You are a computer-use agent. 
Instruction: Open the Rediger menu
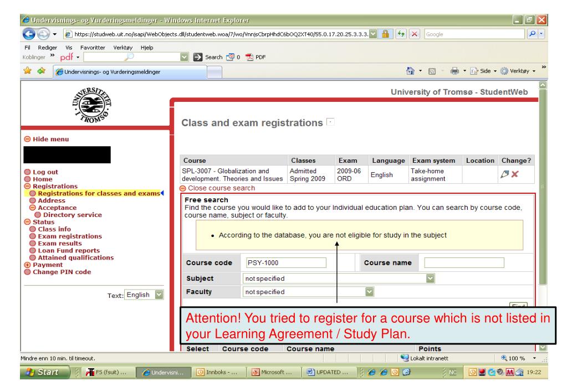point(47,48)
